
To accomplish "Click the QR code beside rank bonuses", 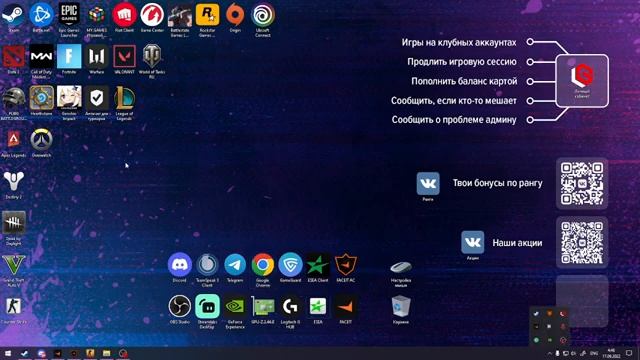I will point(582,183).
